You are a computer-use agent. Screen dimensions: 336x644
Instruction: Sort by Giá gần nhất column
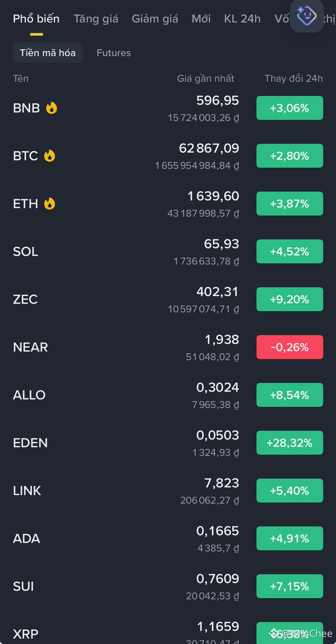[x=206, y=78]
